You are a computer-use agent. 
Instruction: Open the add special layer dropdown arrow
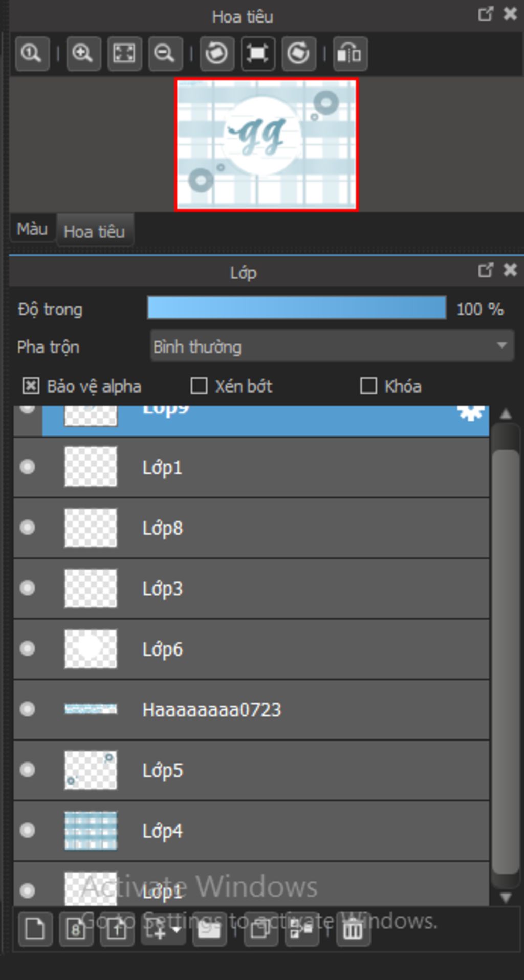click(177, 928)
